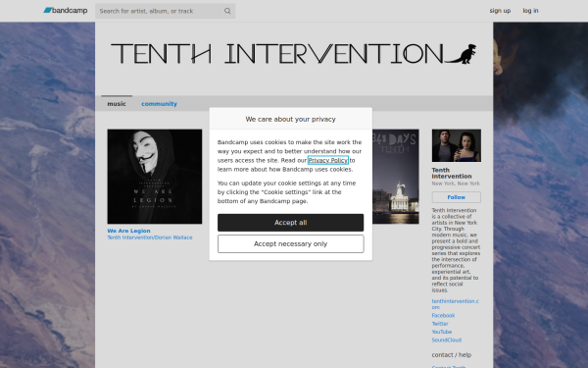This screenshot has height=368, width=588.
Task: Click the New York, New York location text
Action: [456, 184]
